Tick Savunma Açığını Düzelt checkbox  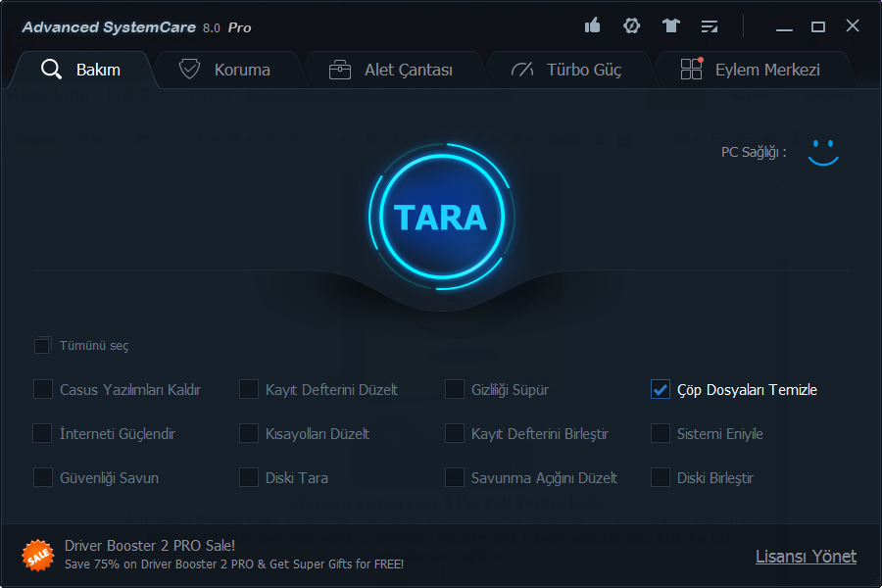point(455,477)
